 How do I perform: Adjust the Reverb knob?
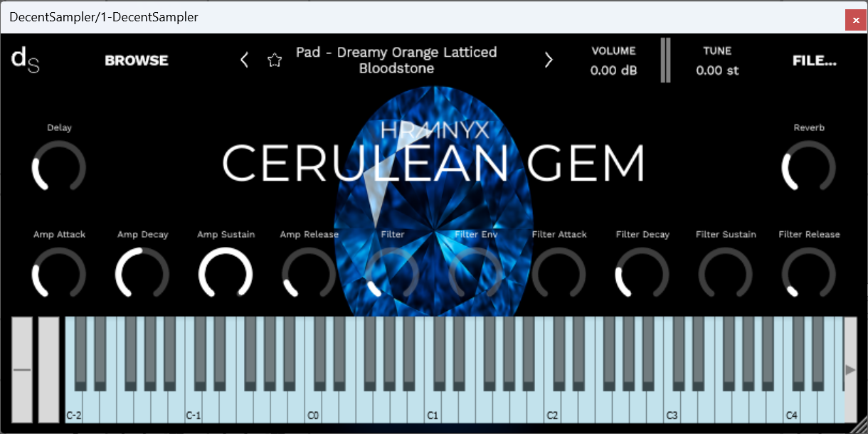pos(809,167)
